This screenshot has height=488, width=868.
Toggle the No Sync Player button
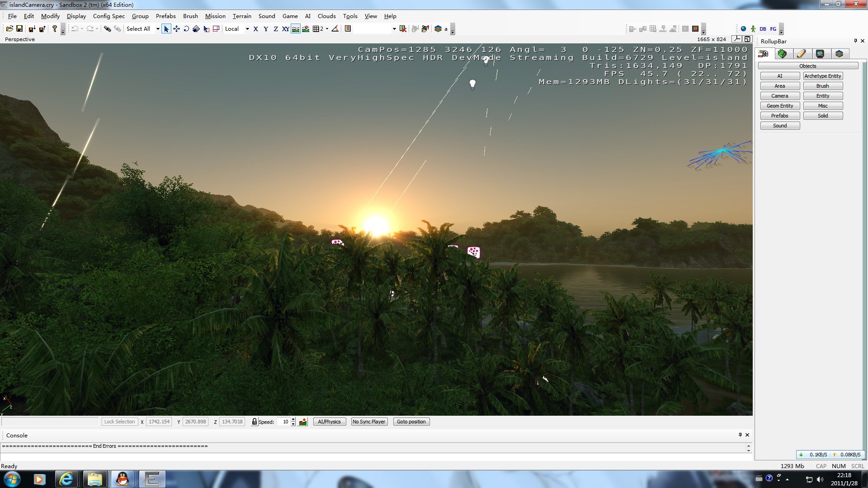coord(369,422)
